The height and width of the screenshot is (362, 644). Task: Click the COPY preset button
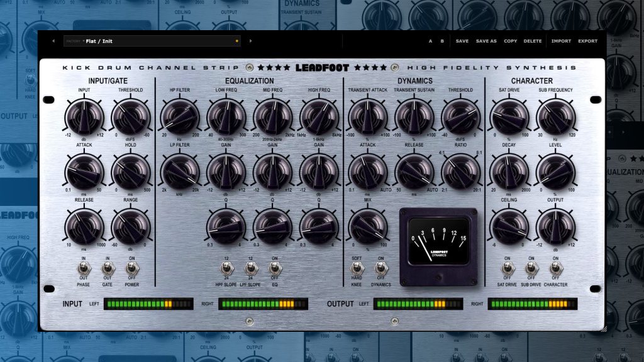[x=511, y=41]
